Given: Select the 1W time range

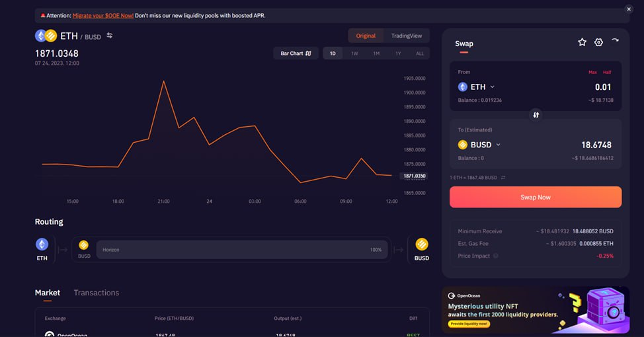Looking at the screenshot, I should [x=354, y=54].
